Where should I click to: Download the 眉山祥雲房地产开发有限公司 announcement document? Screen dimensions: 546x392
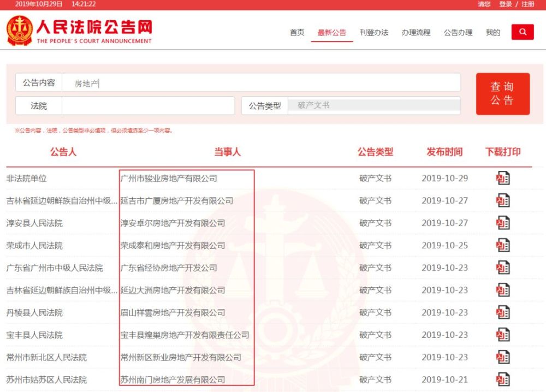click(503, 312)
